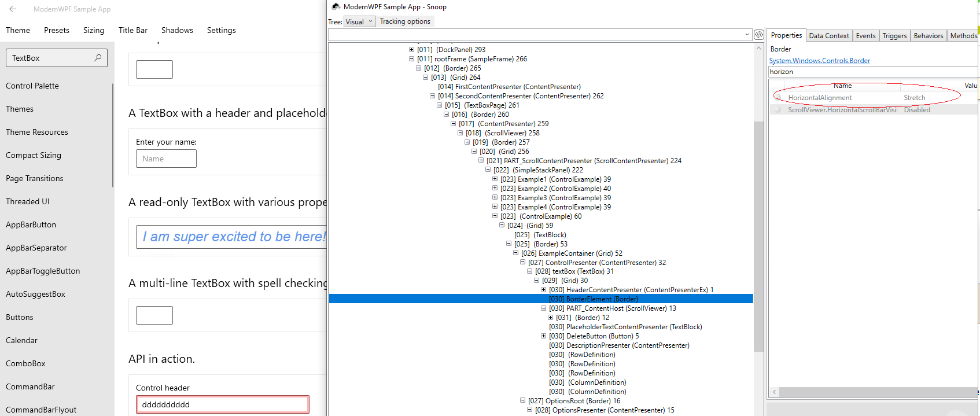The width and height of the screenshot is (980, 416).
Task: Click the Tracking options button
Action: pos(405,21)
